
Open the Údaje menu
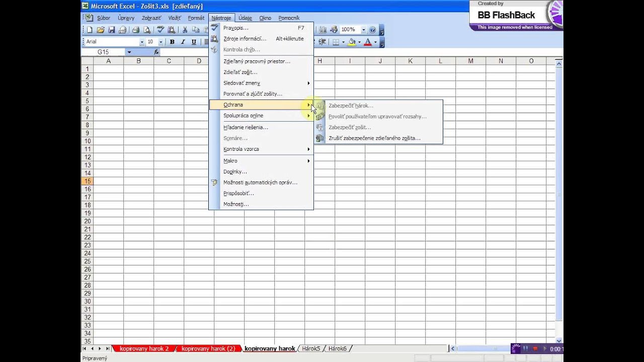click(x=246, y=18)
